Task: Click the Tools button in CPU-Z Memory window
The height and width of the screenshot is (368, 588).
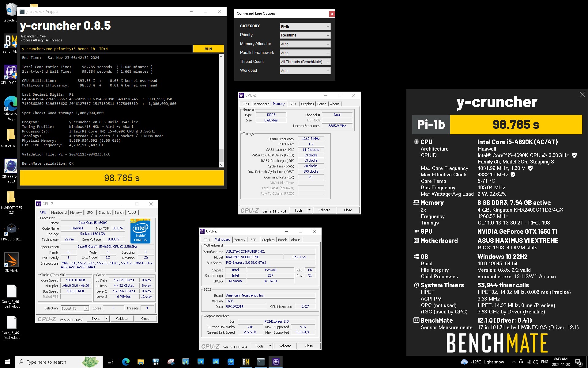Action: [298, 210]
